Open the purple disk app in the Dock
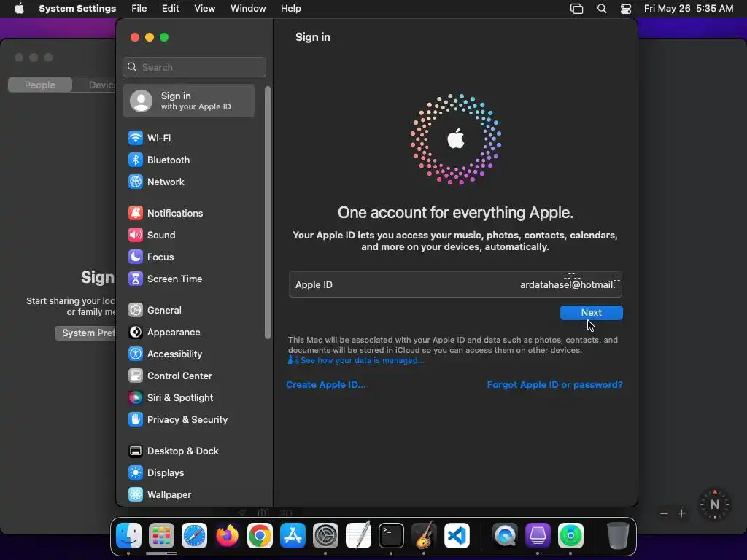Image resolution: width=747 pixels, height=560 pixels. (538, 536)
